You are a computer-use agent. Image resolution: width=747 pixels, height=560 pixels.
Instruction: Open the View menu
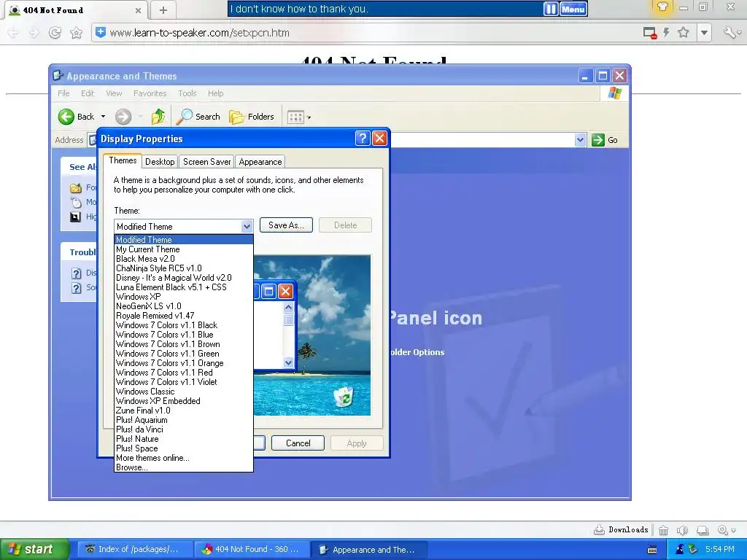point(114,93)
